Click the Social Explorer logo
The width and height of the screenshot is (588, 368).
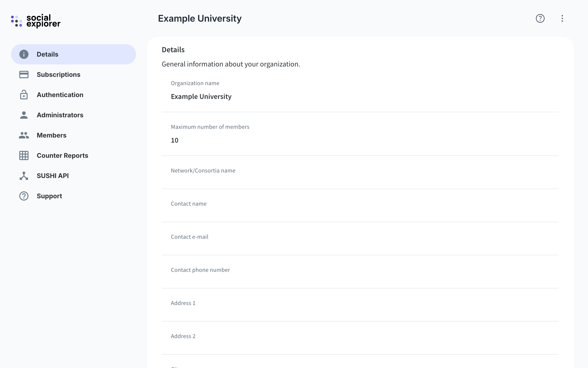tap(36, 21)
